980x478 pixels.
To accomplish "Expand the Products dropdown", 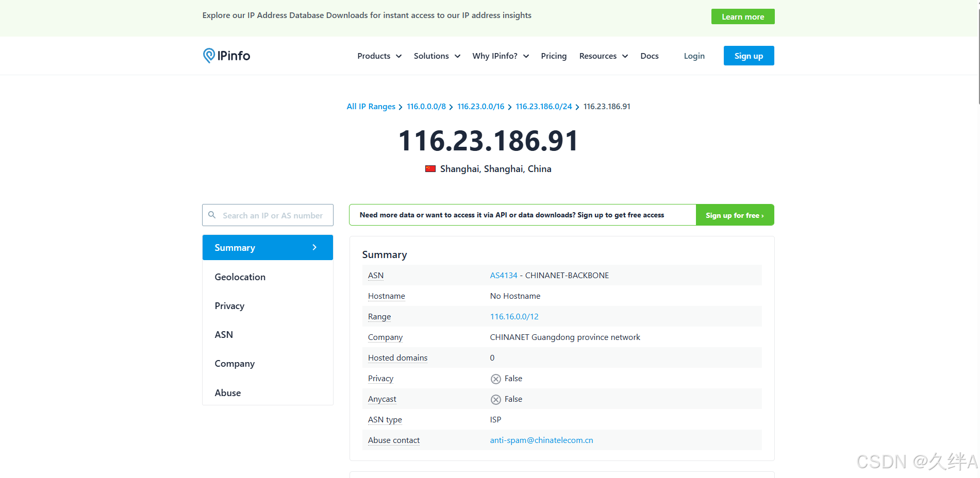I will pyautogui.click(x=379, y=56).
